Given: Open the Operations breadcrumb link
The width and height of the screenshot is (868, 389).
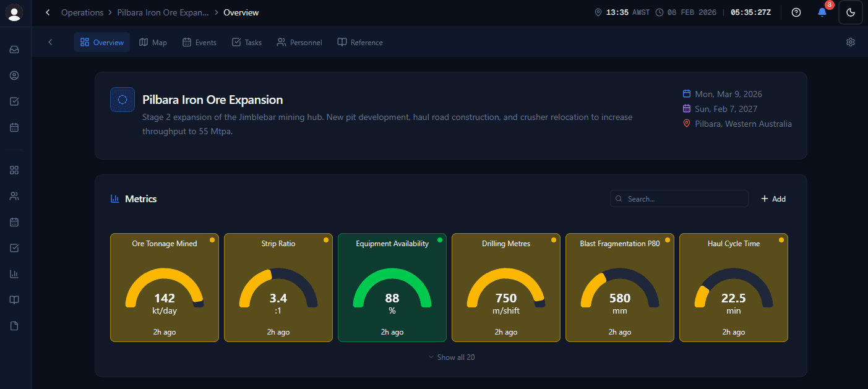Looking at the screenshot, I should pos(82,12).
